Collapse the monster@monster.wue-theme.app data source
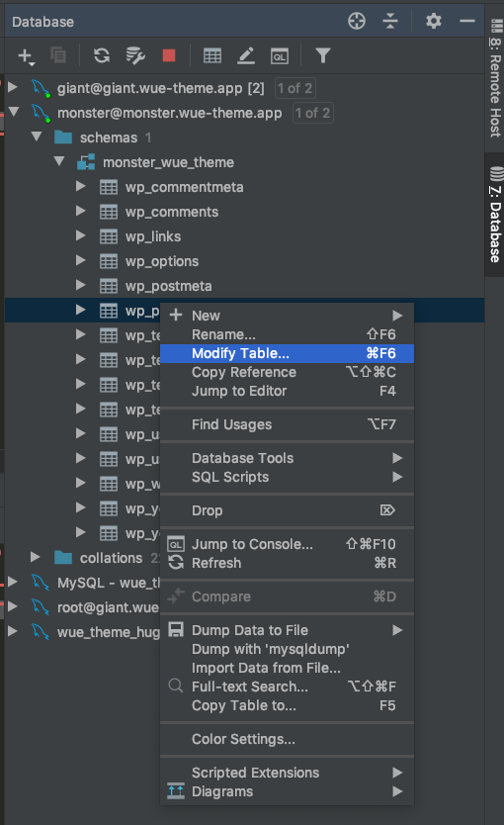This screenshot has height=825, width=504. (x=14, y=111)
